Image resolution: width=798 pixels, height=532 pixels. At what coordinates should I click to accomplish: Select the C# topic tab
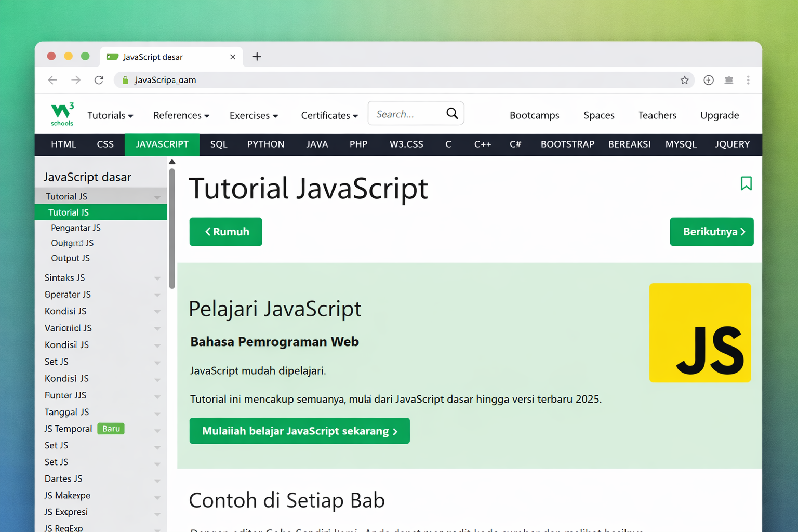tap(515, 144)
